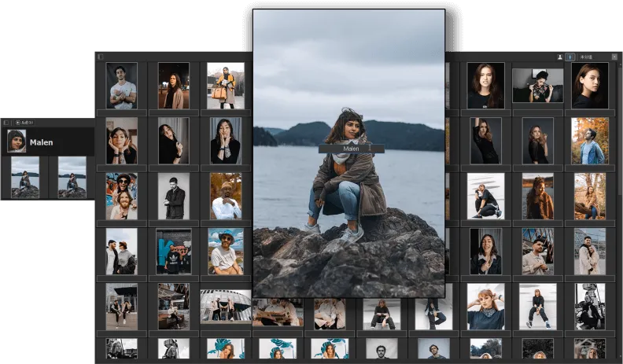
Task: Toggle the blue highlighted figure icon in header
Action: (x=570, y=57)
